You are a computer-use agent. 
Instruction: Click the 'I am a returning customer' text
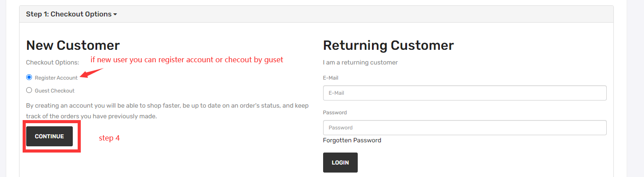pos(360,62)
